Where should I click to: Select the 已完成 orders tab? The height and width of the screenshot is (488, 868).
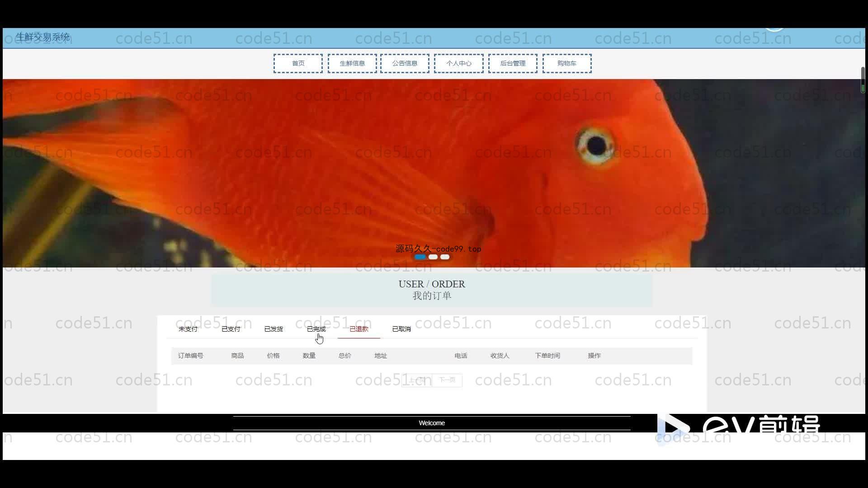pos(316,329)
